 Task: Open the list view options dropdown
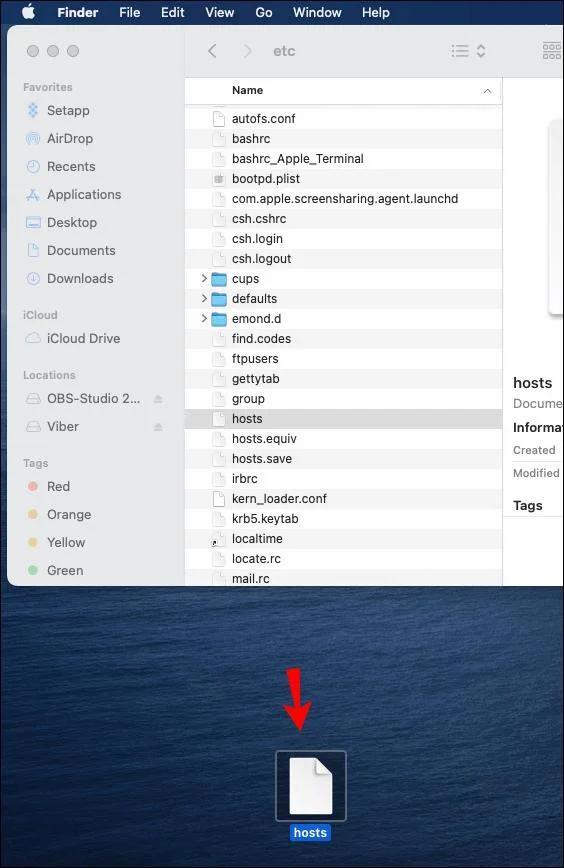point(468,51)
